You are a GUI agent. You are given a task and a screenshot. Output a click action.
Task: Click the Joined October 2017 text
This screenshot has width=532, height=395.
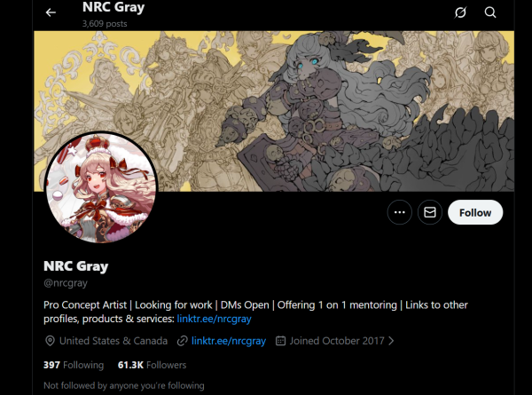point(337,341)
